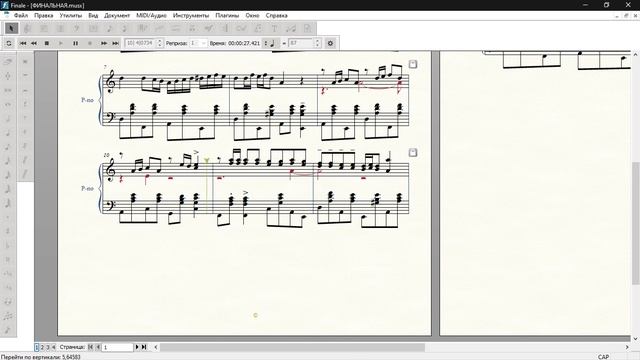Select the Text tool T icon

click(274, 28)
